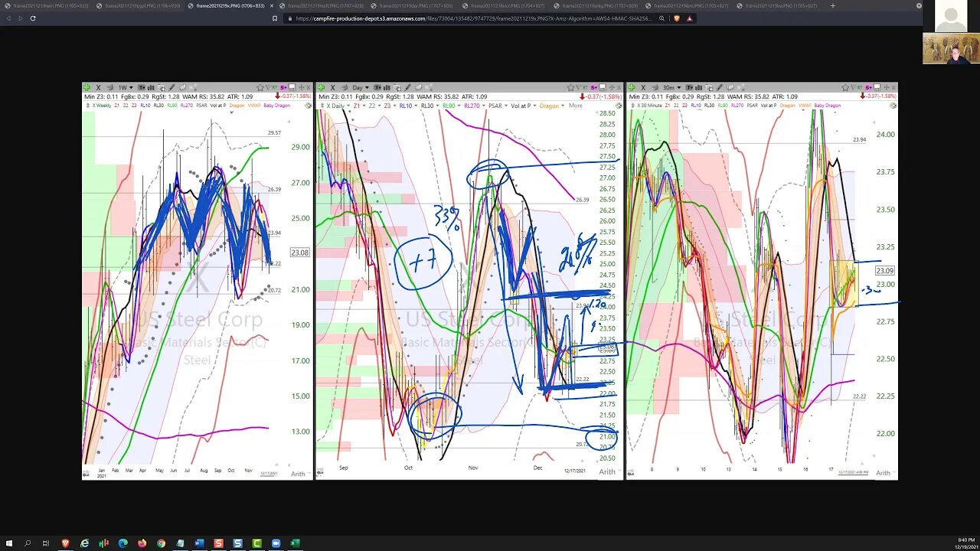Open Zoom app from taskbar

[276, 543]
